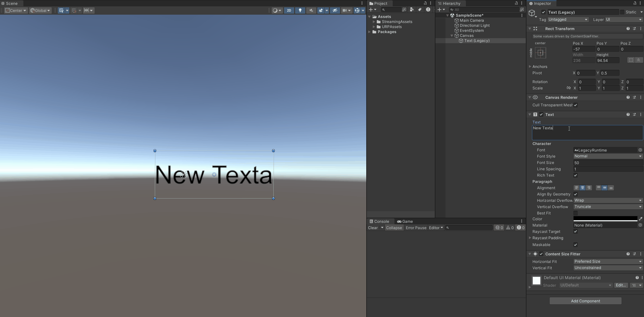Click the Font object picker circle
Screen dimensions: 644x317
click(x=640, y=150)
